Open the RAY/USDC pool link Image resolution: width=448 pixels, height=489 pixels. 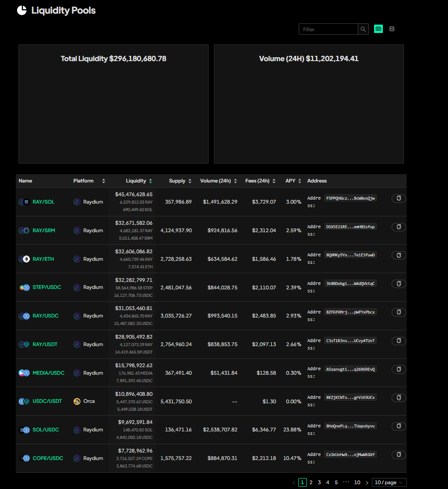coord(46,316)
